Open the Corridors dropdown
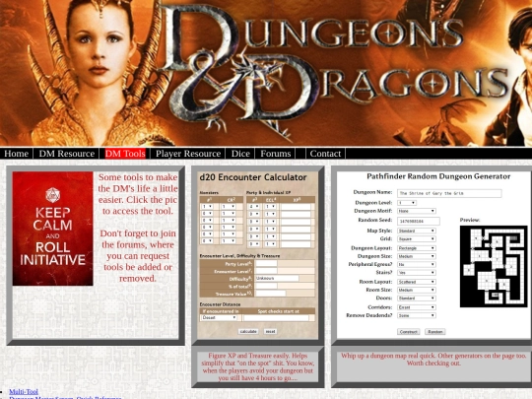 coord(417,307)
